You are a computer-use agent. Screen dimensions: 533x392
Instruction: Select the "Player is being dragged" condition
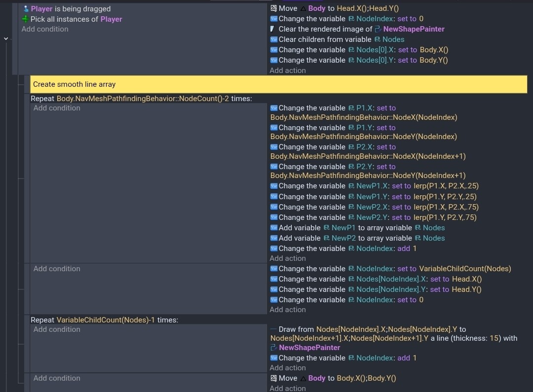pyautogui.click(x=71, y=9)
